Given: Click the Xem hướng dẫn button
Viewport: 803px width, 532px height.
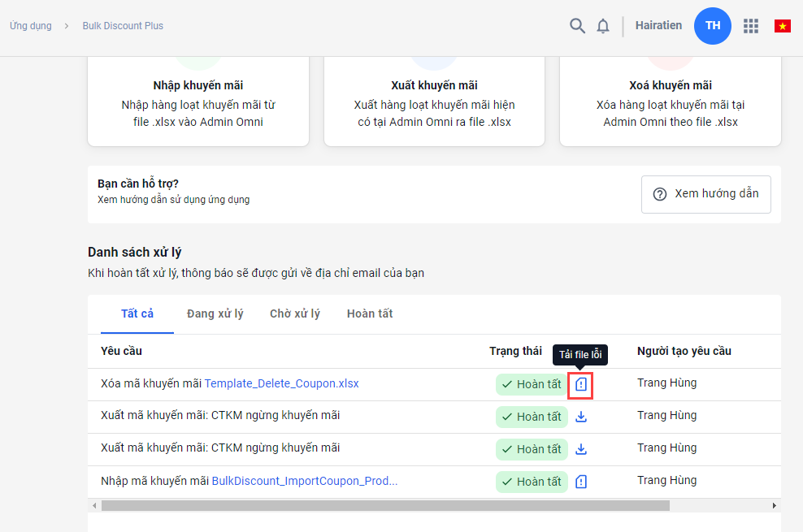Looking at the screenshot, I should click(x=705, y=194).
